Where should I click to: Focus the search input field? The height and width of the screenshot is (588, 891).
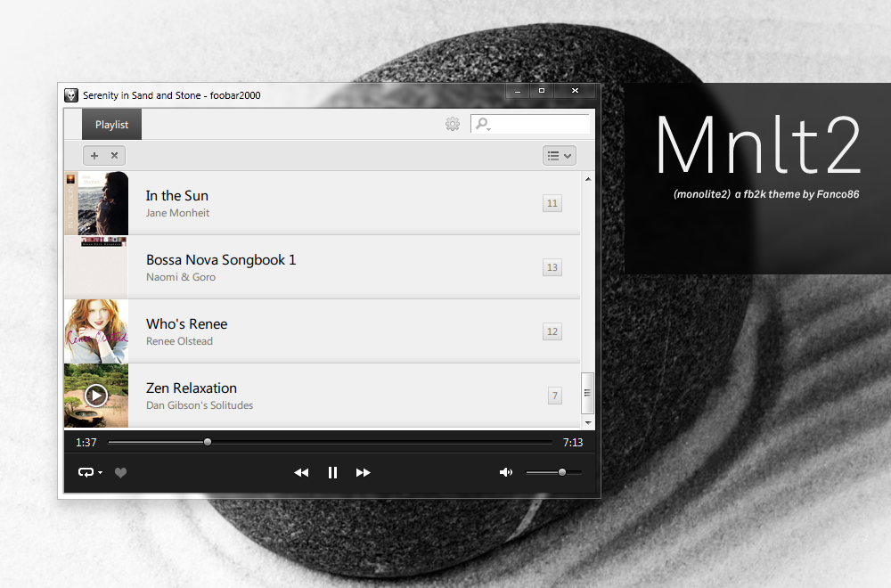pos(530,123)
